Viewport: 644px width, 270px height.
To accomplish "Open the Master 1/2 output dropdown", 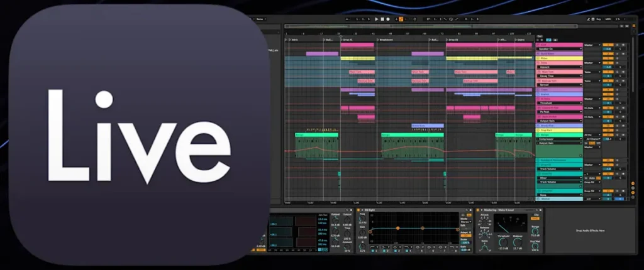I will (592, 199).
